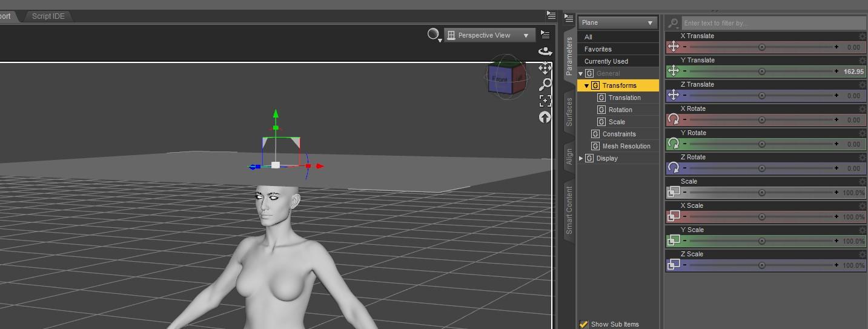Click the Z Scale slider handle
This screenshot has width=868, height=329.
[x=762, y=265]
